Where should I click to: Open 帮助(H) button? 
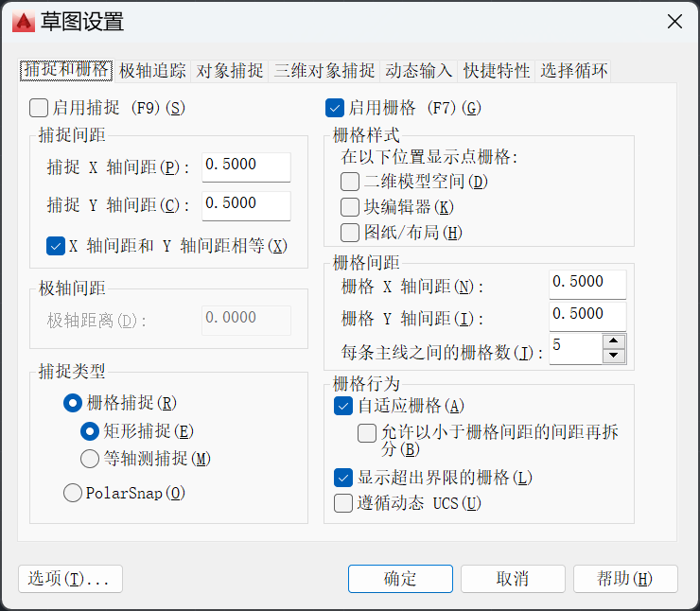click(625, 579)
